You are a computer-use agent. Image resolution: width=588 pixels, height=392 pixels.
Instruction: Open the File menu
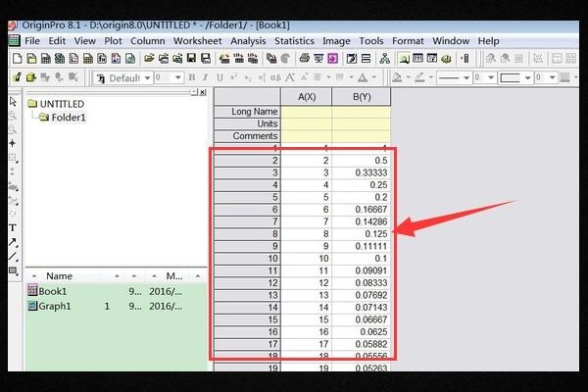pyautogui.click(x=32, y=41)
